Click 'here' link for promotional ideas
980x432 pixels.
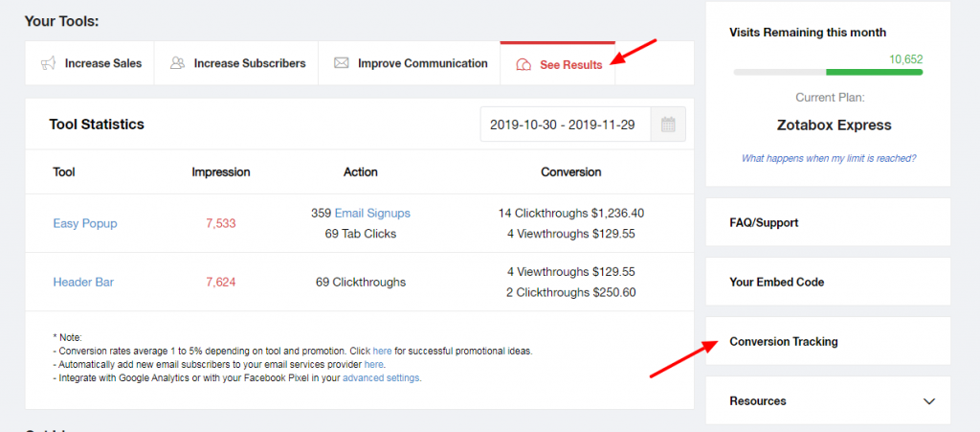coord(382,351)
